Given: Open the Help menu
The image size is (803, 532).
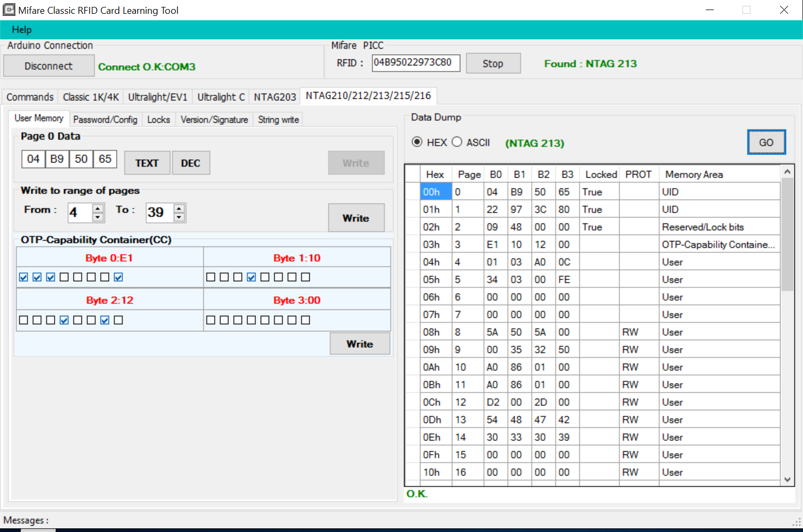Looking at the screenshot, I should tap(22, 30).
